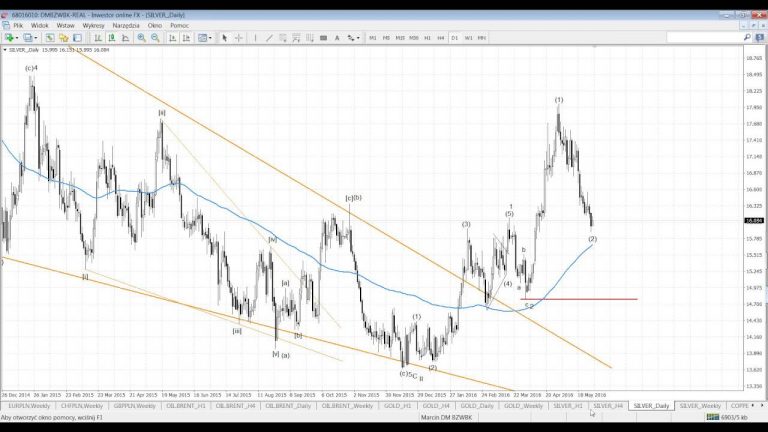768x432 pixels.
Task: Click the connection status bars indicator
Action: tap(713, 417)
